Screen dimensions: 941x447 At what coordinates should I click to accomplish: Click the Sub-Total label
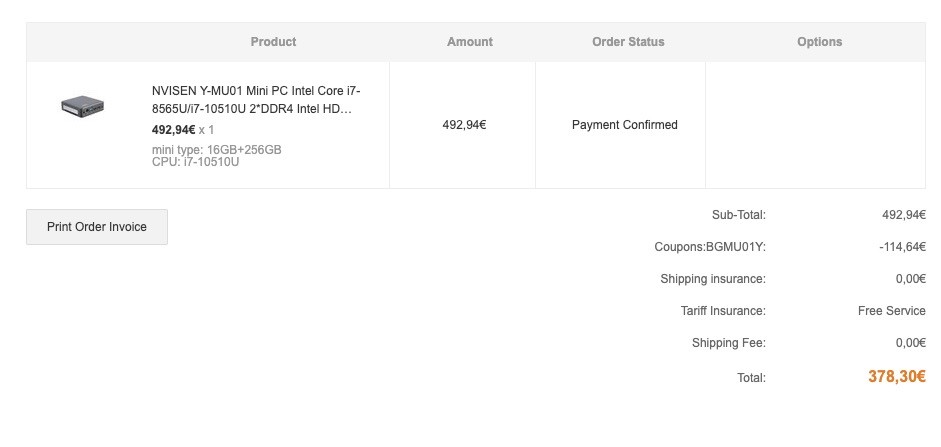tap(739, 215)
